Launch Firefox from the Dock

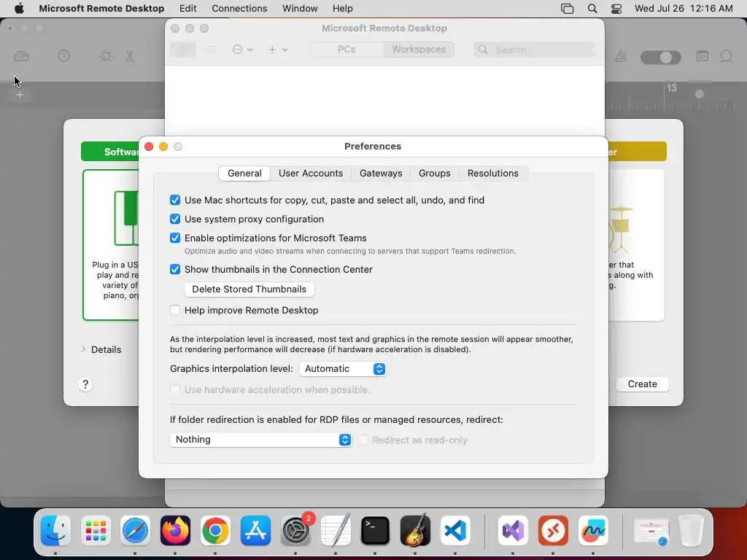[175, 531]
